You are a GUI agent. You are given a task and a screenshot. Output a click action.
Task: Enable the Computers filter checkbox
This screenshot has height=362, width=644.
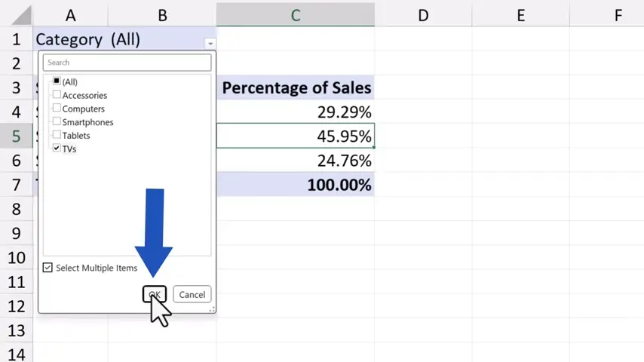click(x=57, y=109)
